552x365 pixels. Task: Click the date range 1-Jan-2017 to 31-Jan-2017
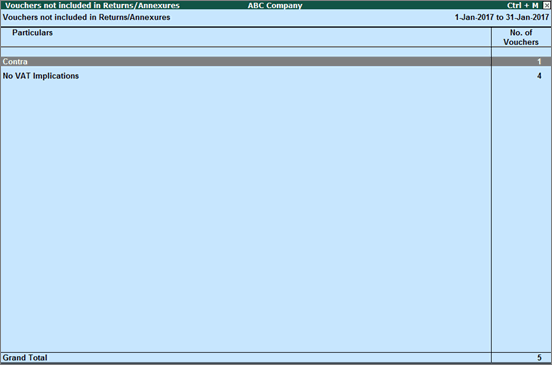502,17
